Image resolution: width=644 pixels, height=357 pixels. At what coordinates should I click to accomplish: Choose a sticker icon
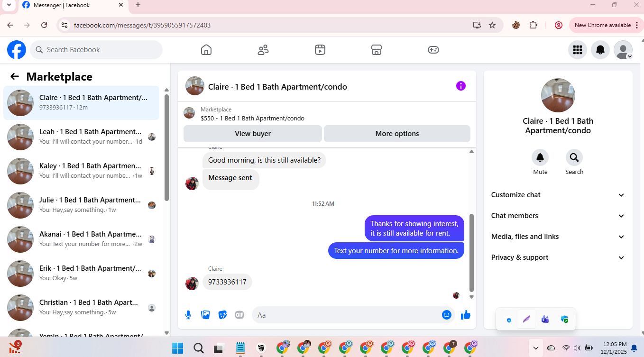tap(222, 315)
